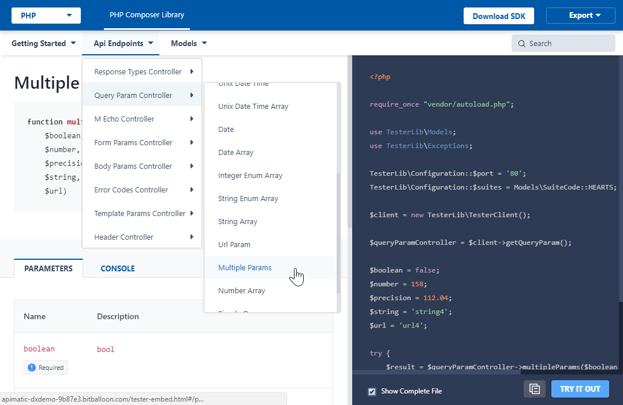Screen dimensions: 623x405
Task: Click the copy code icon button
Action: point(534,389)
